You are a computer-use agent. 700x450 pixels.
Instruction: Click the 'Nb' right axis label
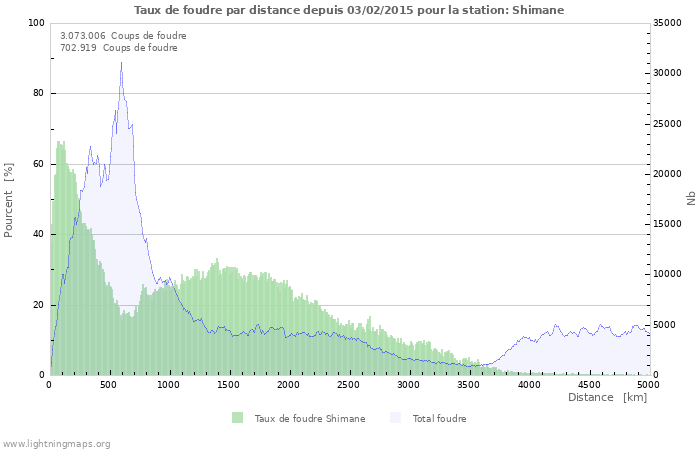[x=690, y=199]
